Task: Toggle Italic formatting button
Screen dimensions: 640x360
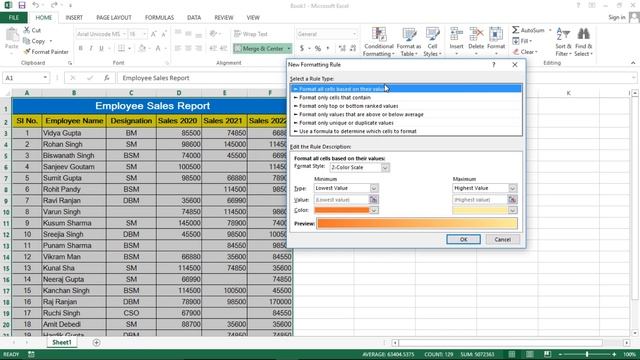Action: tap(91, 48)
